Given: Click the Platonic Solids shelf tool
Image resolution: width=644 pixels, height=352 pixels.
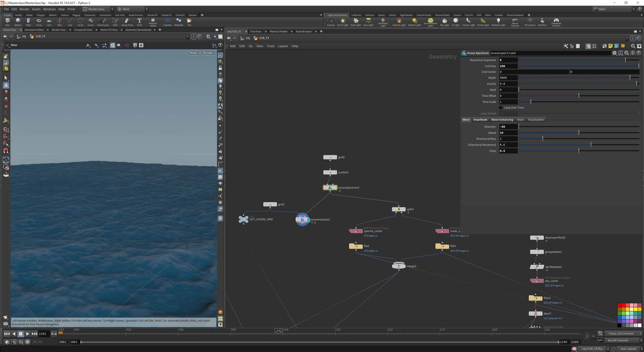Looking at the screenshot, I should coord(153,22).
